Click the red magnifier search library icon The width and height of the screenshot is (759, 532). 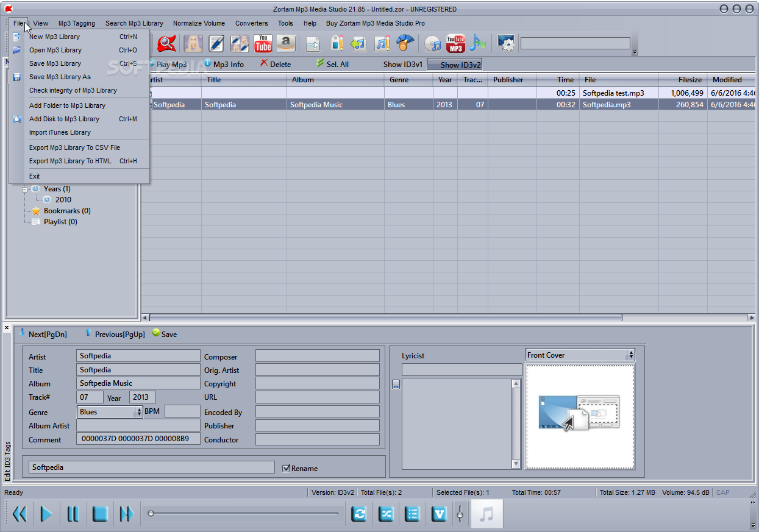coord(166,43)
